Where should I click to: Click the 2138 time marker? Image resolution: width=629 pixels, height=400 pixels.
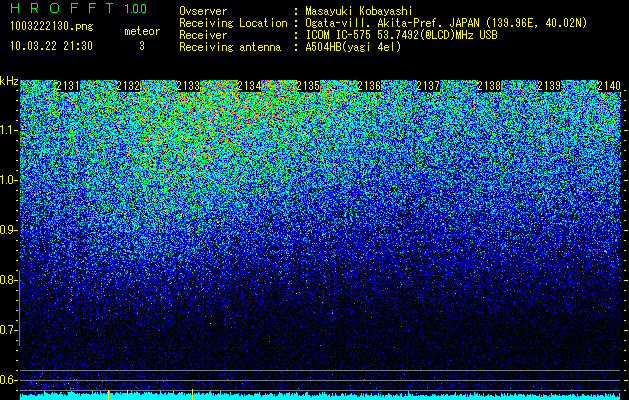tap(489, 86)
